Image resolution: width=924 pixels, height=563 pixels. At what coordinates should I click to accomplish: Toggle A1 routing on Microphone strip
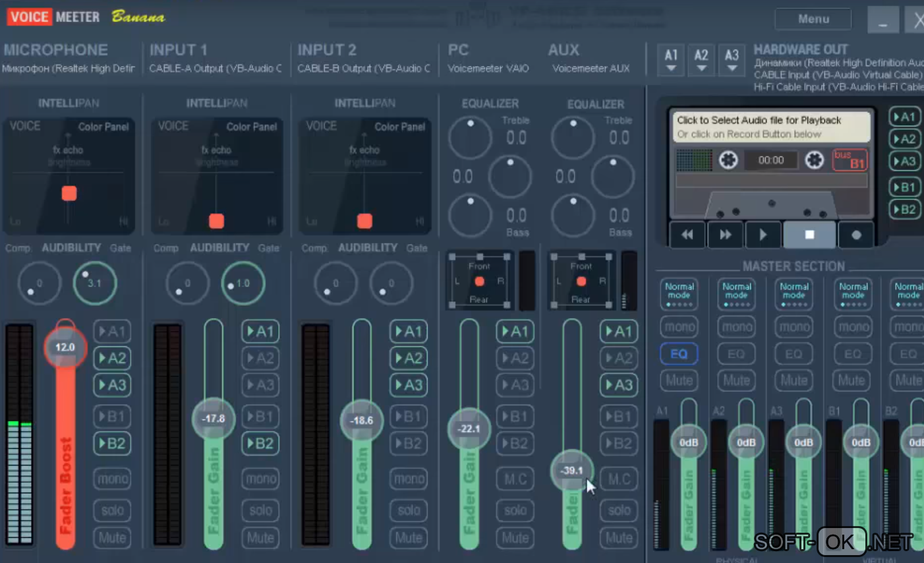(x=112, y=332)
